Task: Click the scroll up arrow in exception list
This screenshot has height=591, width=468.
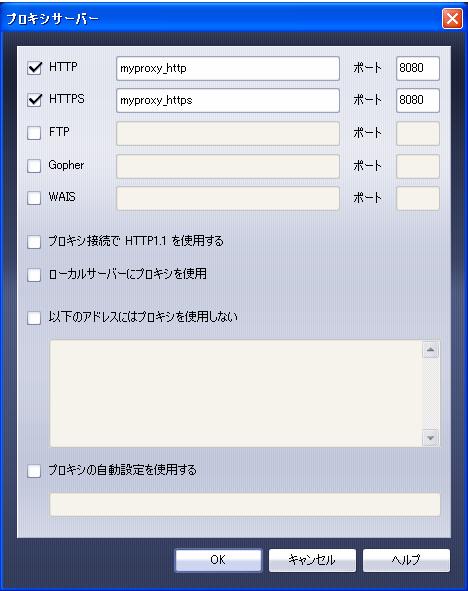Action: pos(431,350)
